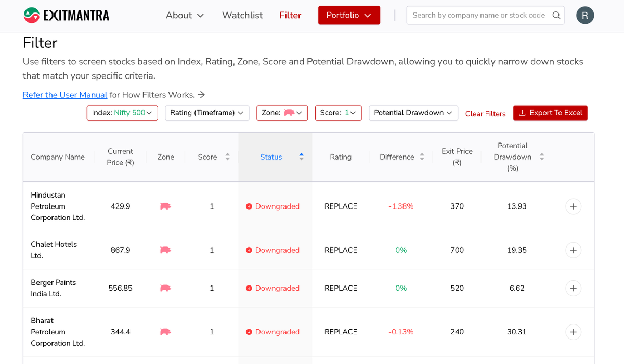Click potential drawdown value 19.35
The height and width of the screenshot is (364, 624).
point(517,250)
